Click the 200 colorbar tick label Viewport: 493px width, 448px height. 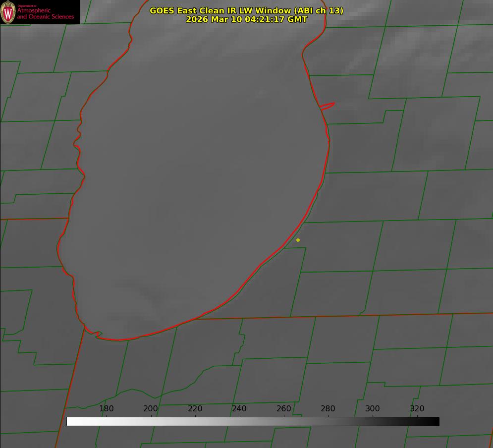coord(151,409)
